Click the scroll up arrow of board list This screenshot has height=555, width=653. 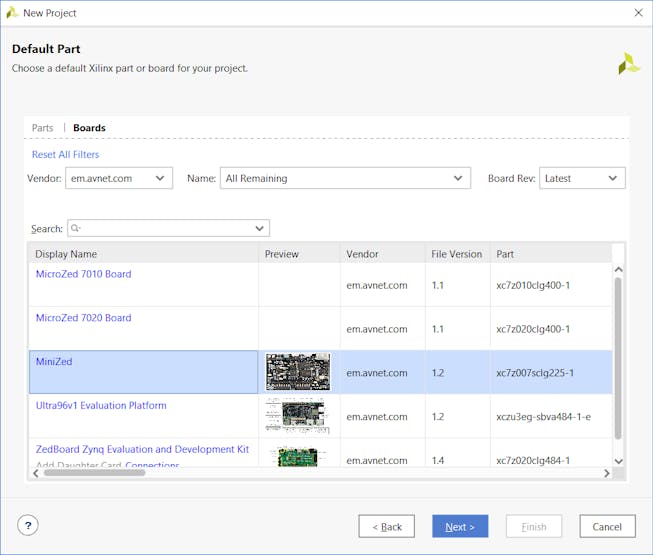click(x=618, y=269)
